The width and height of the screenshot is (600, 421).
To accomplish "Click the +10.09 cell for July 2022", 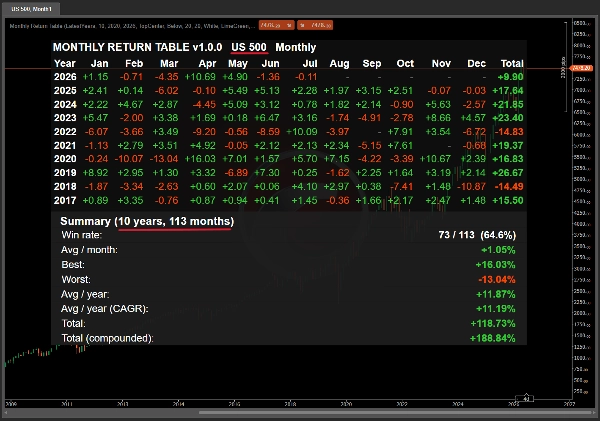I will (302, 132).
